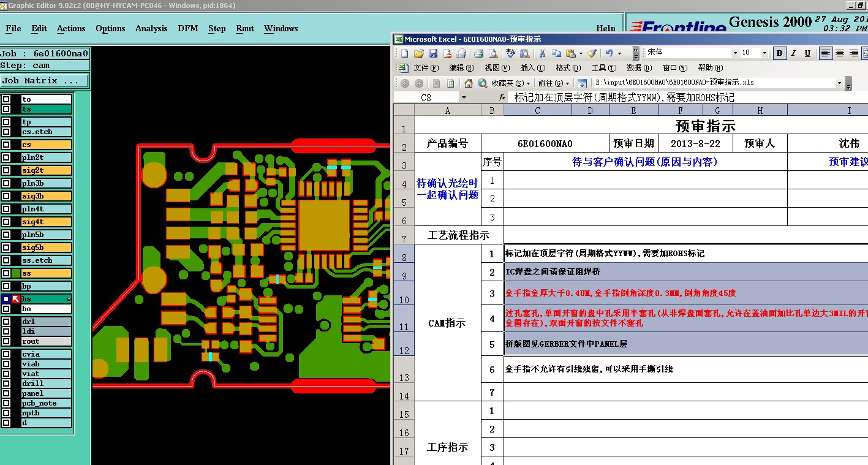Toggle the checkbox of layer ss.etch

click(x=6, y=260)
